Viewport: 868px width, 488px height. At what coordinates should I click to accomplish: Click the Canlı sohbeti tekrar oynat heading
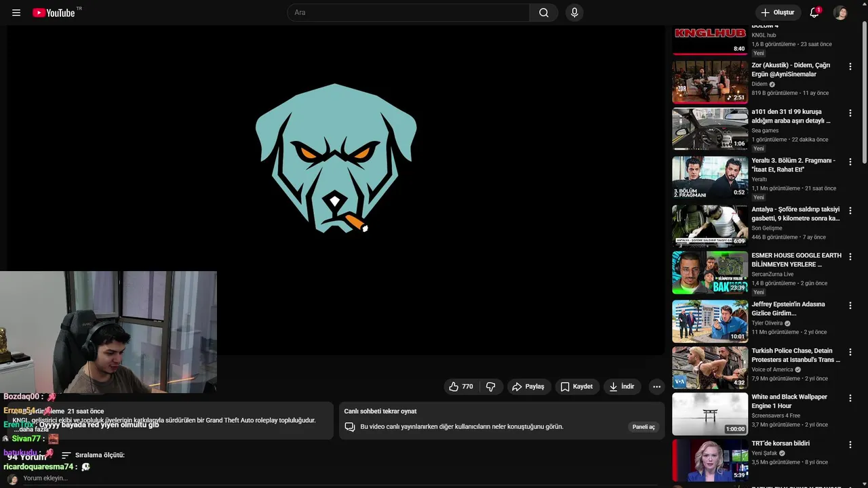point(380,411)
